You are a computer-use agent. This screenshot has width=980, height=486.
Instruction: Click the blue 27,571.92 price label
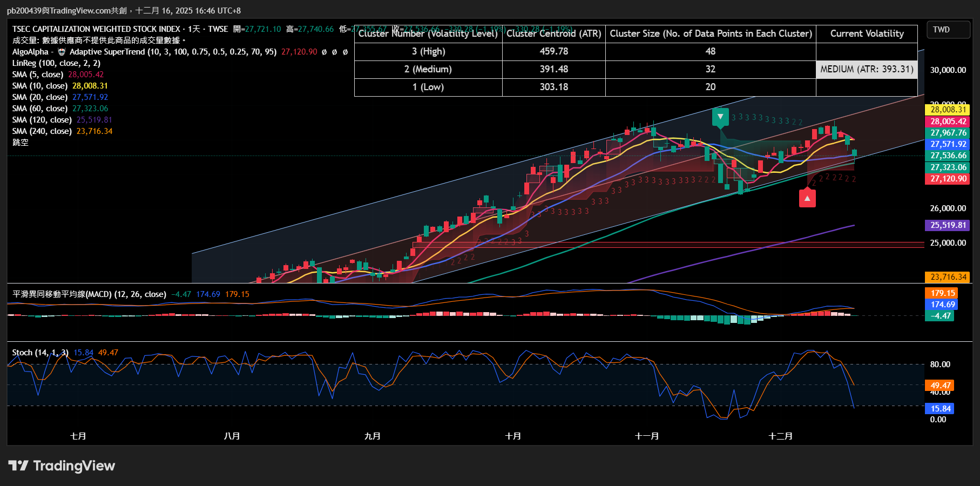pyautogui.click(x=948, y=144)
